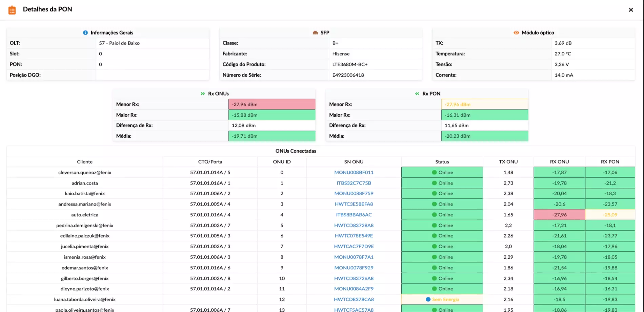Image resolution: width=644 pixels, height=312 pixels.
Task: Click the red -27,96 dBm Menor Rx cell in Rx ONUs
Action: click(272, 104)
